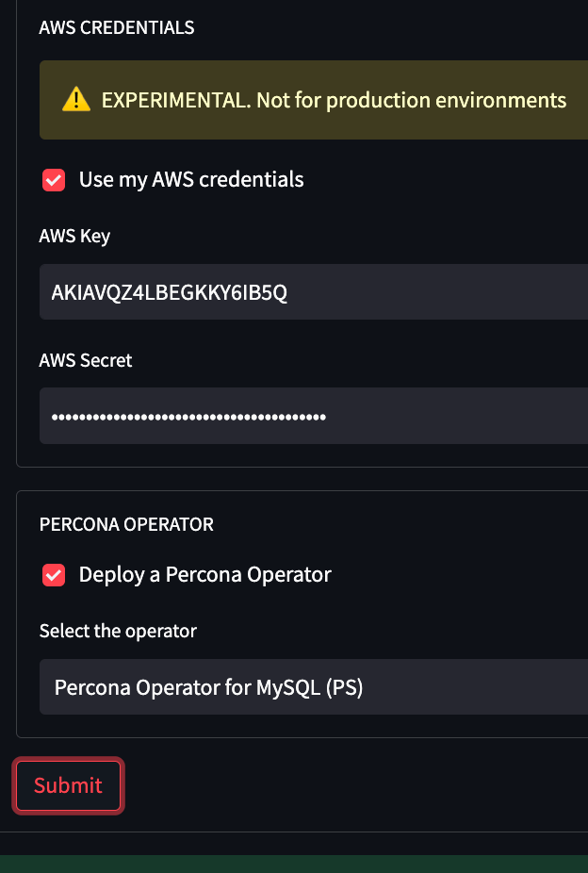
Task: Click the Select the operator label
Action: point(117,631)
